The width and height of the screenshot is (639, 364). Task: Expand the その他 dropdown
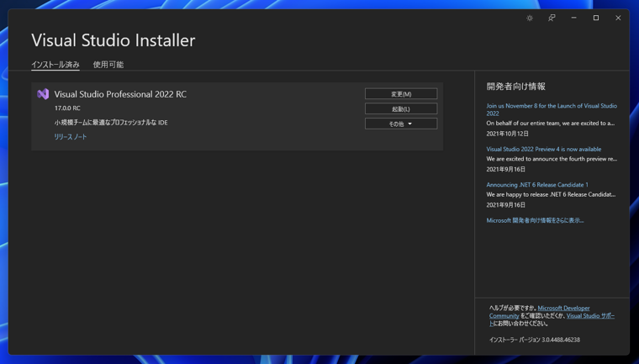pos(401,124)
